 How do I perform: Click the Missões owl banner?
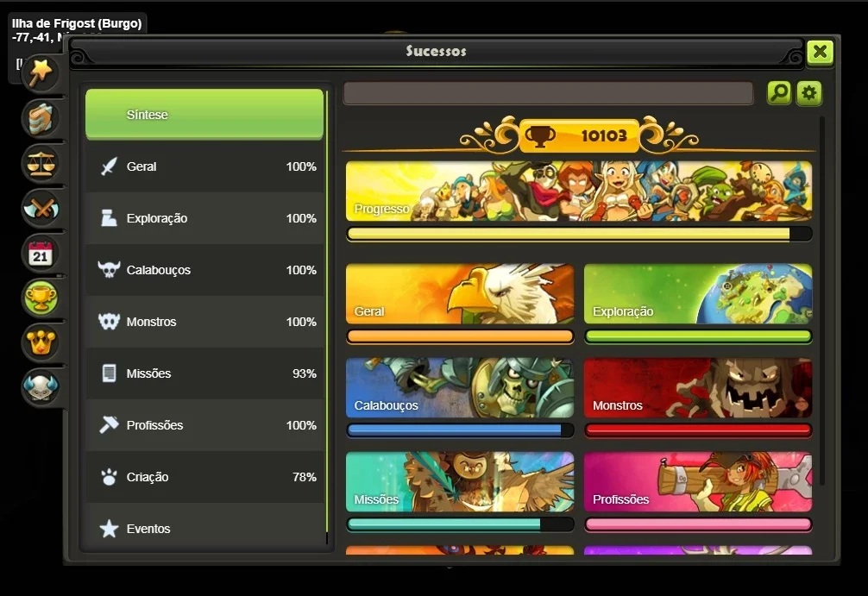coord(460,481)
